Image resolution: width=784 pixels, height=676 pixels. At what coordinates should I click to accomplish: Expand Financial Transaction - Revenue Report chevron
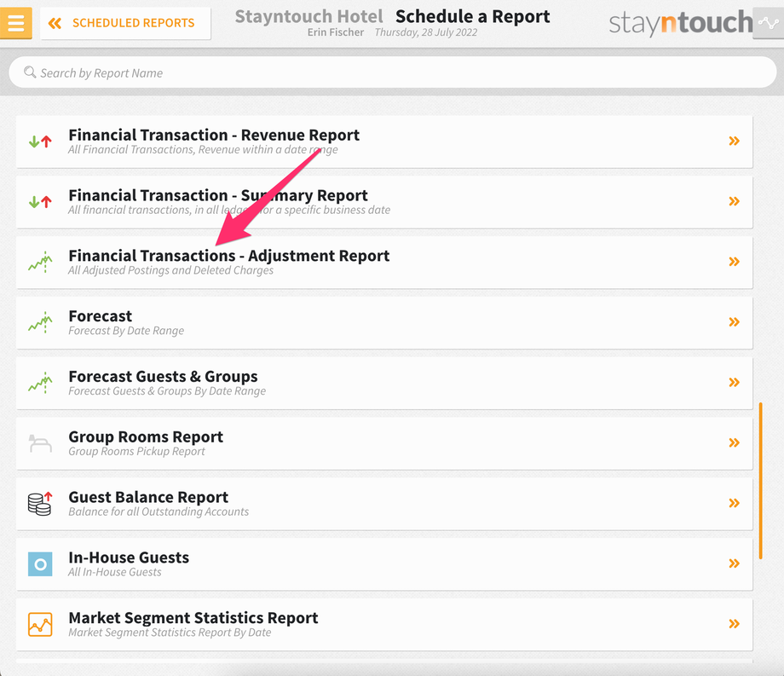tap(734, 141)
